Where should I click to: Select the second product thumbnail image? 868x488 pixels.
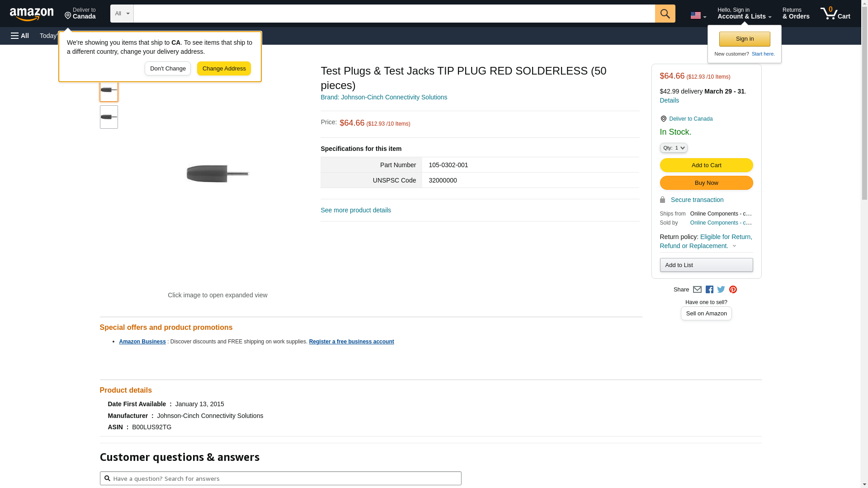pyautogui.click(x=109, y=117)
